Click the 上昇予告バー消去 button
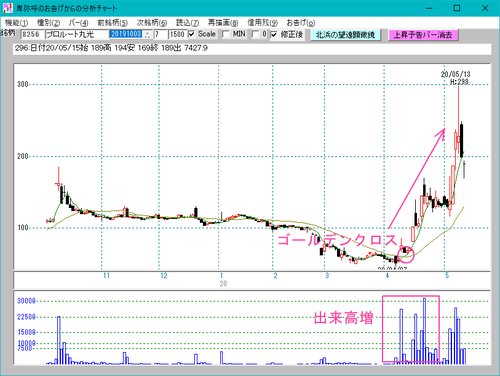500x376 pixels. (423, 35)
